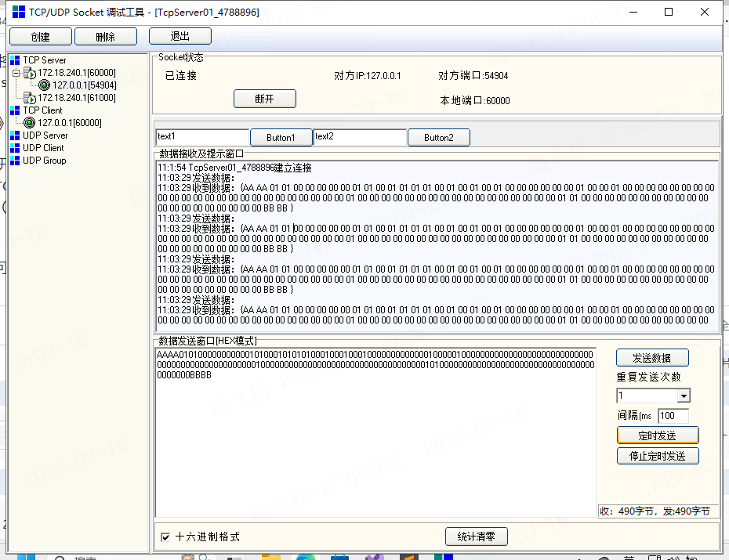Enable 十六进制格式 checkbox

[x=167, y=537]
